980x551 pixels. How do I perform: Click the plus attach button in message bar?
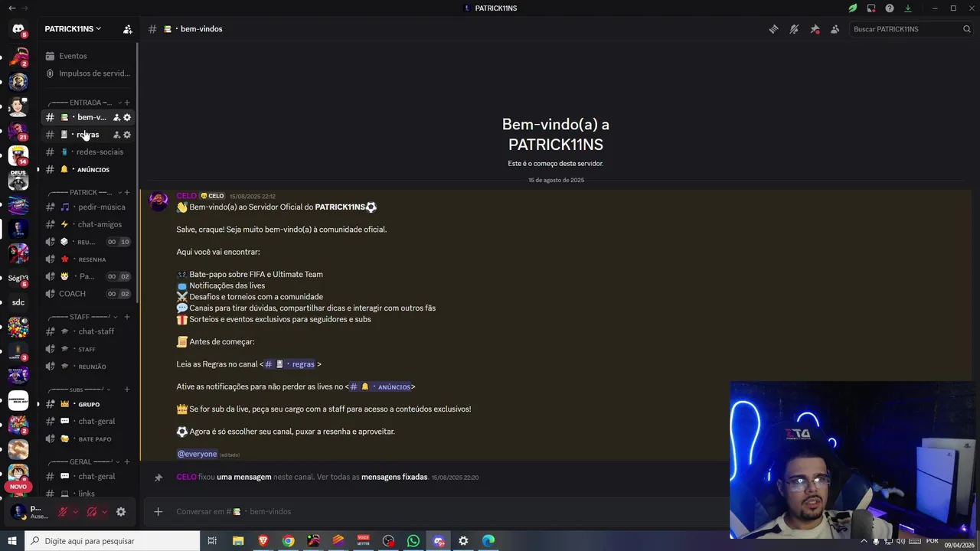tap(158, 511)
